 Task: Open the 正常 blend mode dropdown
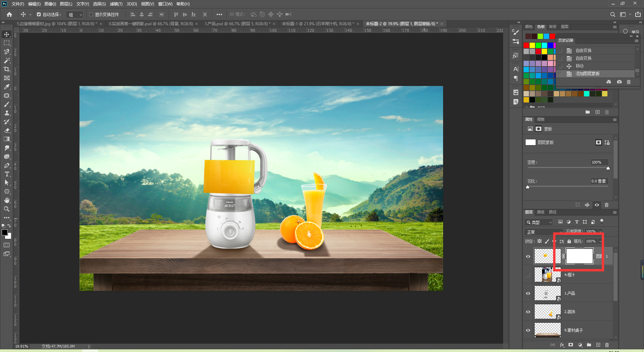tap(543, 232)
